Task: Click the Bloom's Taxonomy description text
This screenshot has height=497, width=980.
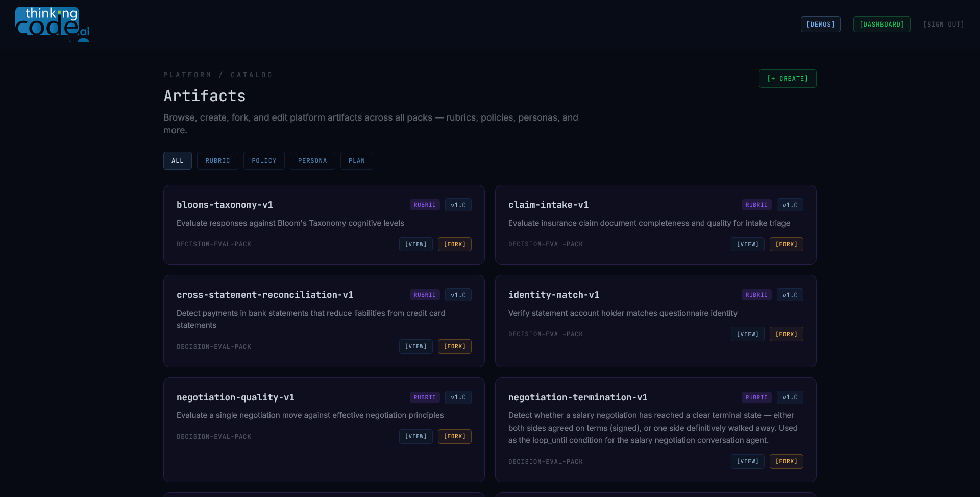Action: (290, 223)
